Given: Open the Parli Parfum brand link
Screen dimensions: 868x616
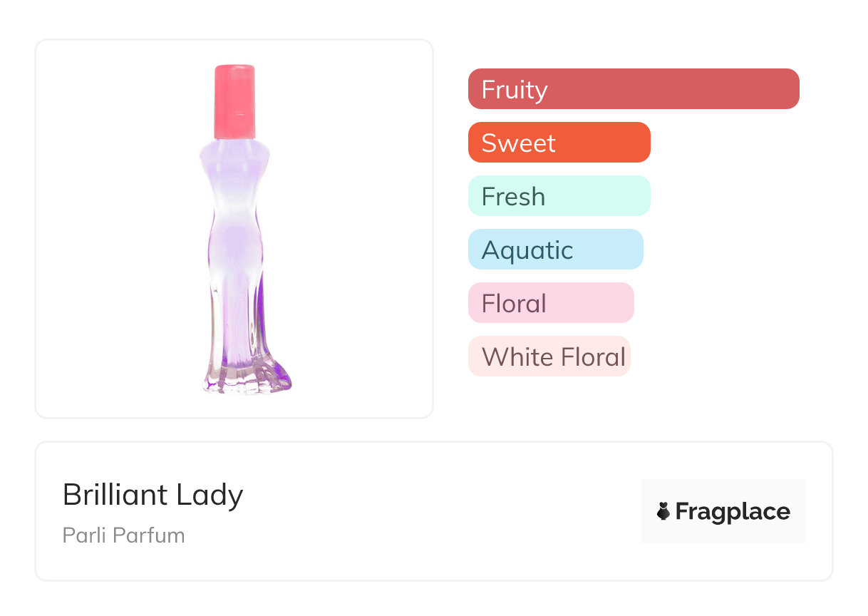Looking at the screenshot, I should [x=123, y=535].
